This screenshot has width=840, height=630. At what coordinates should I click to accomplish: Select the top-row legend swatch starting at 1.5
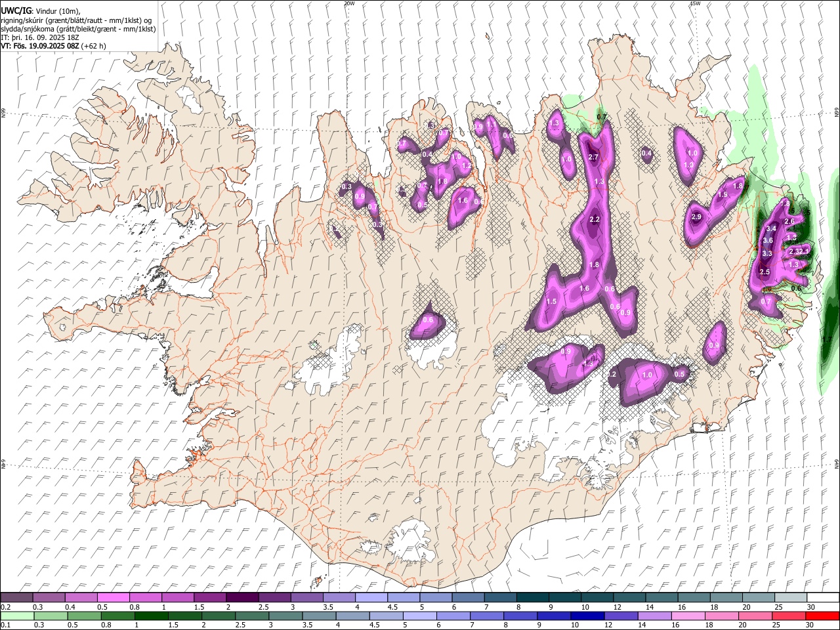click(x=211, y=598)
